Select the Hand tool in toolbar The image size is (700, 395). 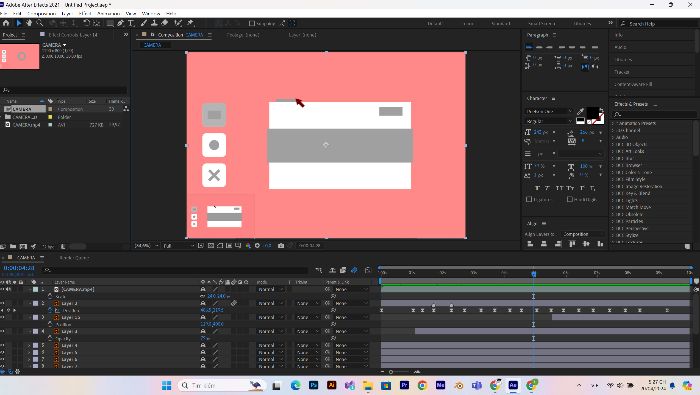[x=29, y=23]
